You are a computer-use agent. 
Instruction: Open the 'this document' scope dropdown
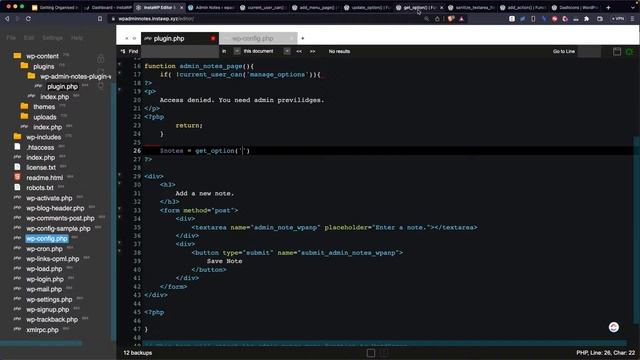pyautogui.click(x=287, y=51)
